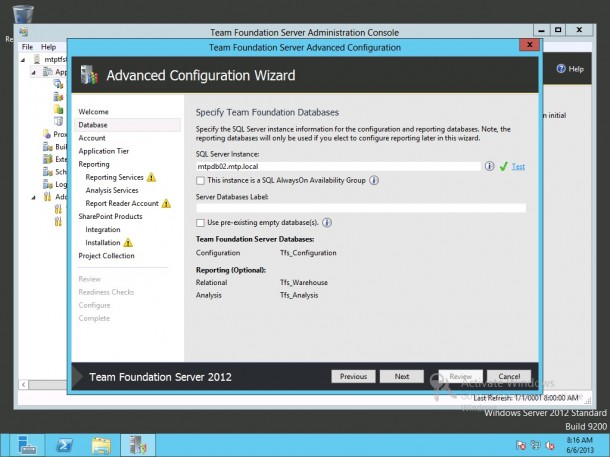Open the Installation wizard step
Screen dimensions: 610x457
tap(103, 243)
